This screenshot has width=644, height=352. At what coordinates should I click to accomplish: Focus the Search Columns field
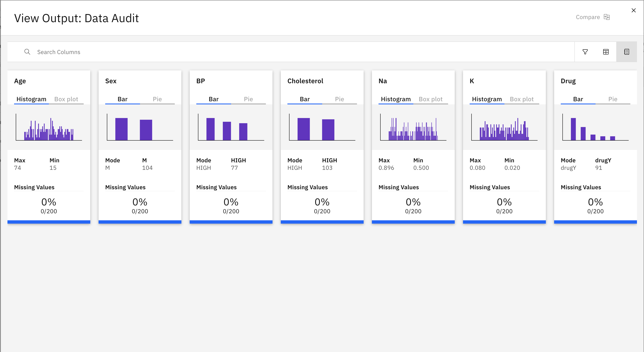291,52
